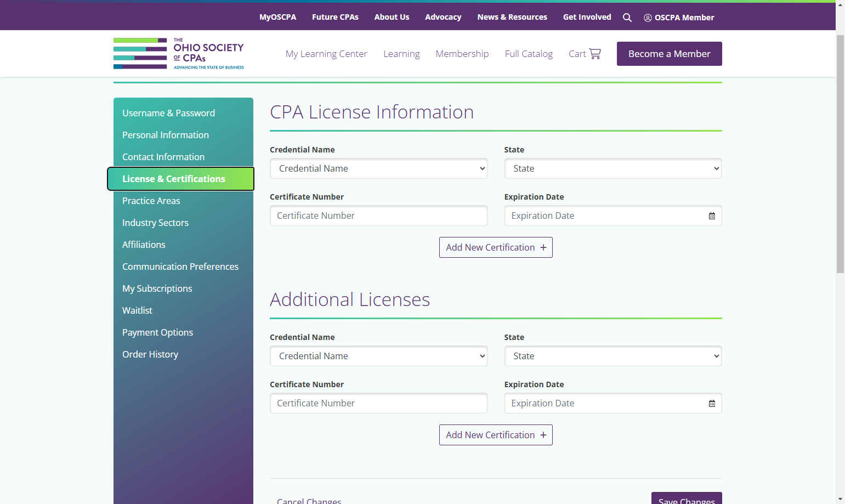This screenshot has width=845, height=504.
Task: Click the search magnifier icon
Action: pyautogui.click(x=627, y=18)
